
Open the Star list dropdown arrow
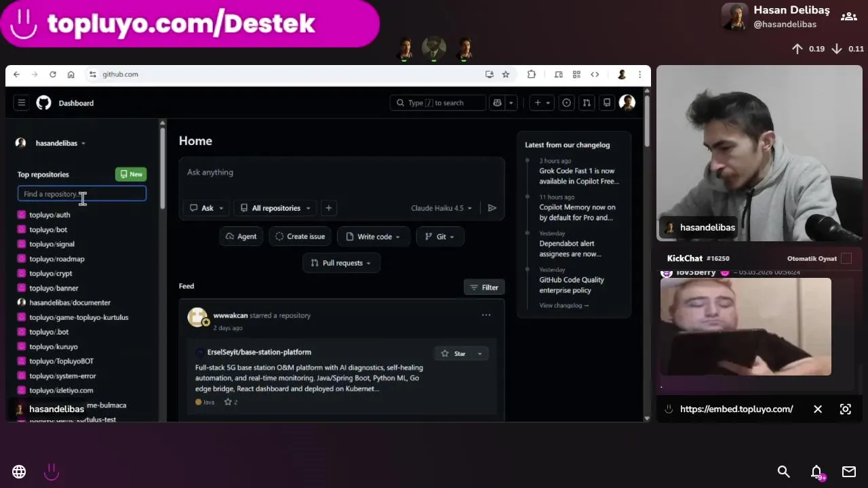[x=479, y=354]
